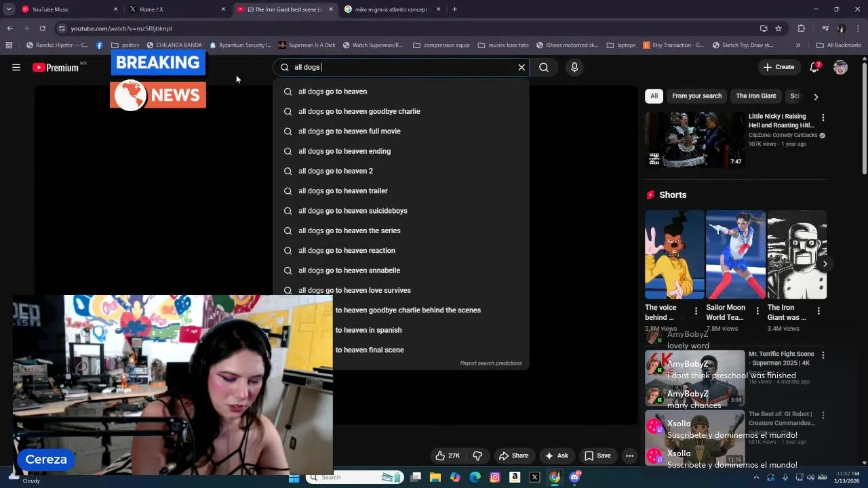The height and width of the screenshot is (488, 868).
Task: Open Discord from the taskbar
Action: coord(575,477)
